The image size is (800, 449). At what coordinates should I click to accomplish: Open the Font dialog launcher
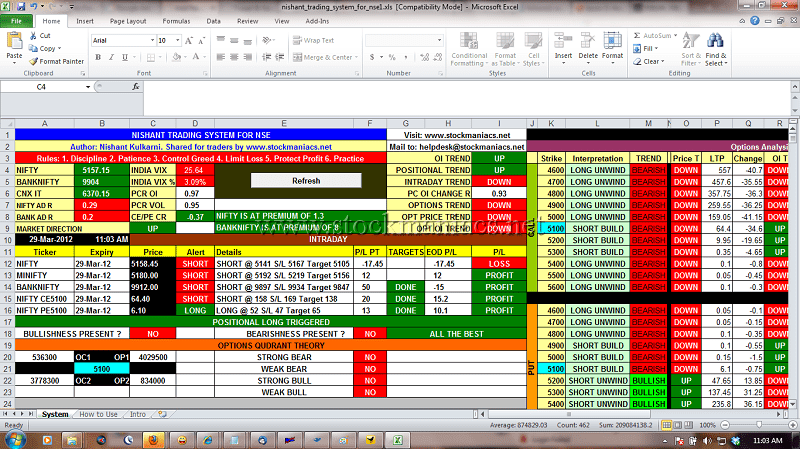206,74
